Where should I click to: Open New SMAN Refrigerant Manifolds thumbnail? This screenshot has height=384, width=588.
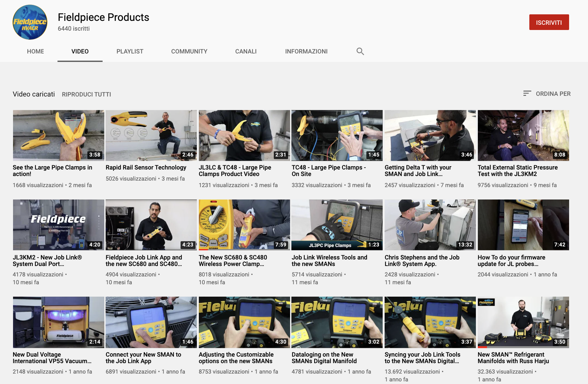pyautogui.click(x=523, y=322)
